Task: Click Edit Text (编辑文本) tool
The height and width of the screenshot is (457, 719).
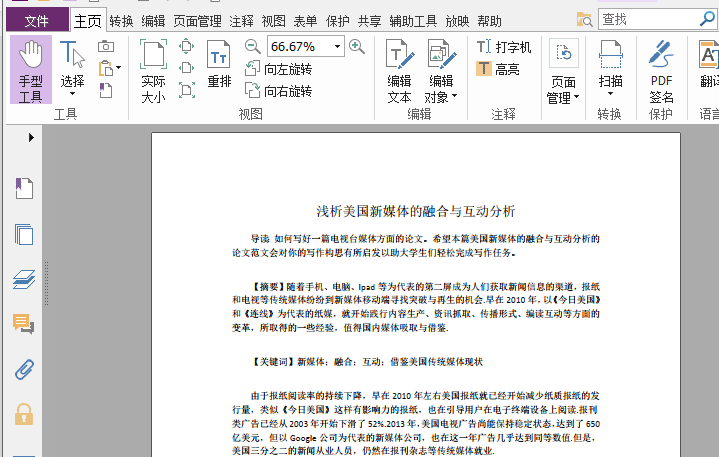Action: tap(399, 72)
